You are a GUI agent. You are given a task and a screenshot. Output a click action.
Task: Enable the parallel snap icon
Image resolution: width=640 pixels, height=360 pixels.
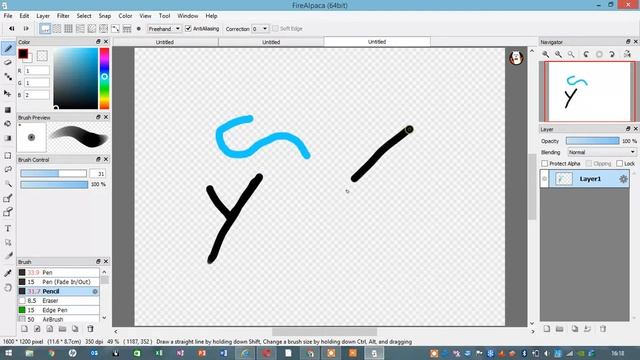tap(57, 29)
